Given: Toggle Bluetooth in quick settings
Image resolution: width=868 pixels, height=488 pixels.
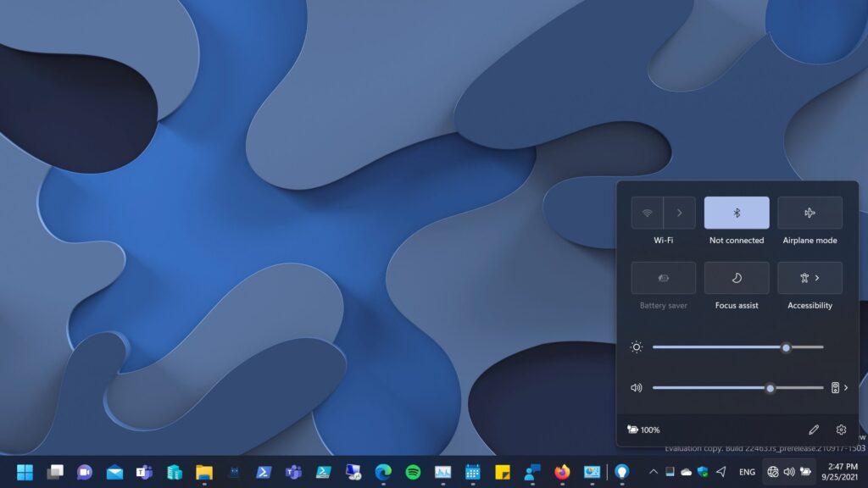Looking at the screenshot, I should 737,213.
